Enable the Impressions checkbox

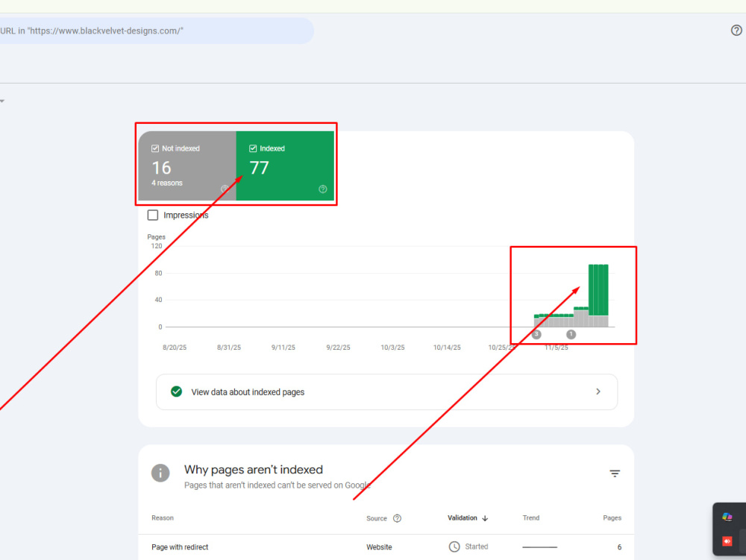[x=153, y=215]
